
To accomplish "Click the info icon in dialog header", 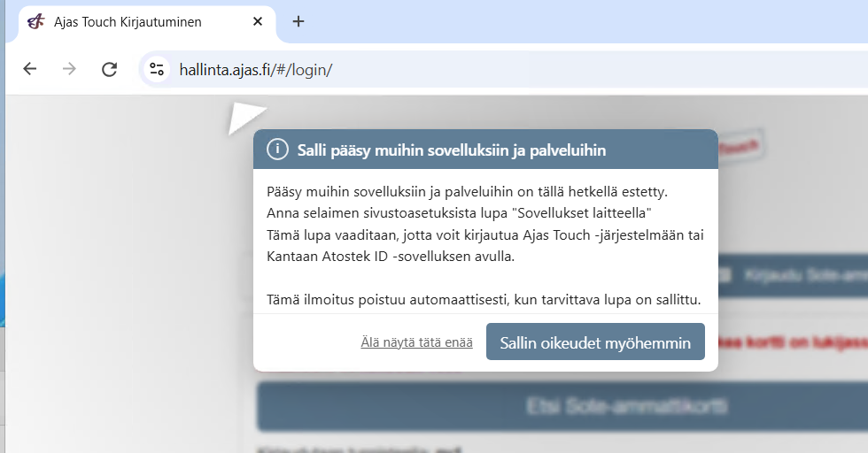I will [x=277, y=150].
